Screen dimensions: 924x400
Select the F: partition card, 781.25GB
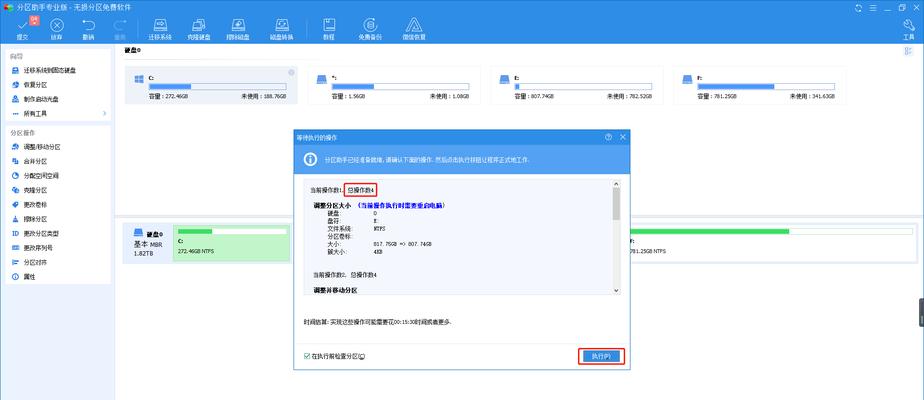760,85
